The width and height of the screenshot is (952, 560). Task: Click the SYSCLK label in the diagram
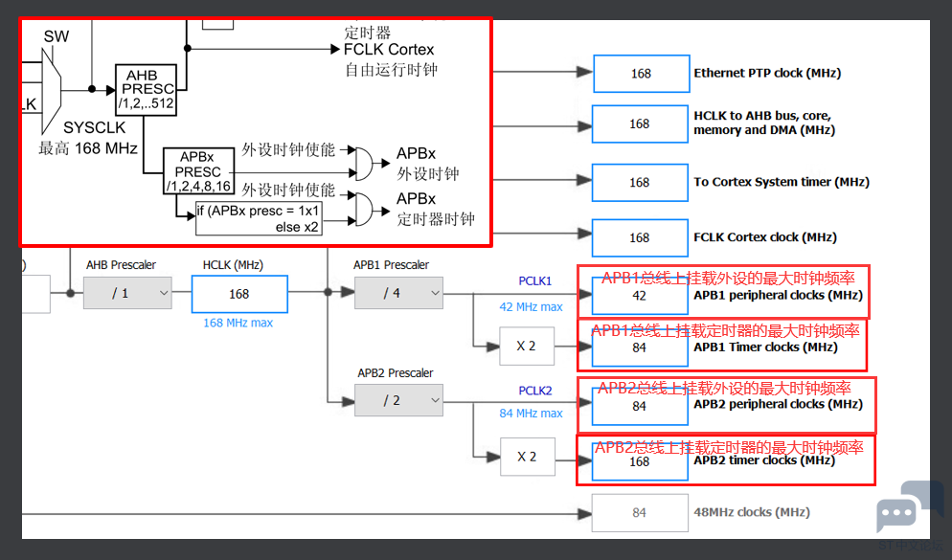[95, 127]
